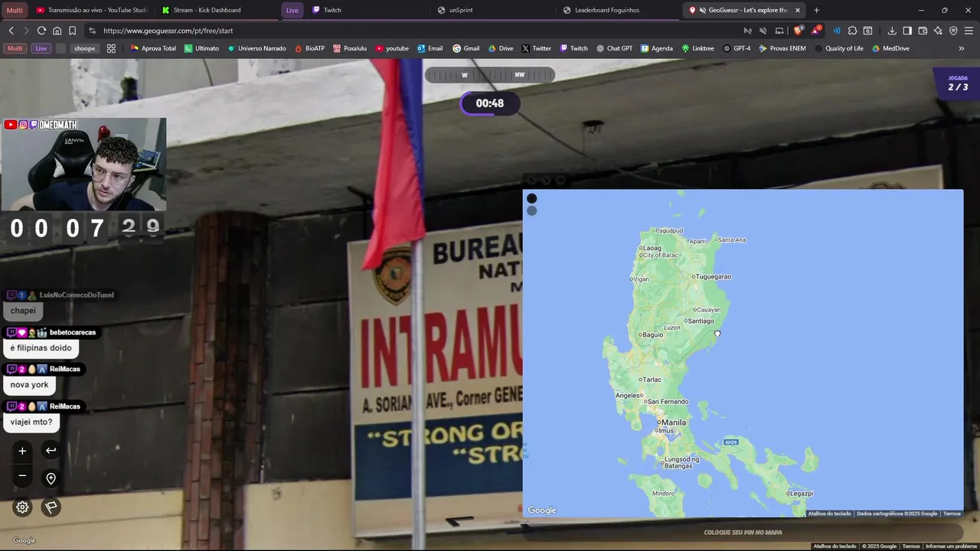Toggle the browser sidebar panel
This screenshot has height=551, width=980.
(907, 31)
